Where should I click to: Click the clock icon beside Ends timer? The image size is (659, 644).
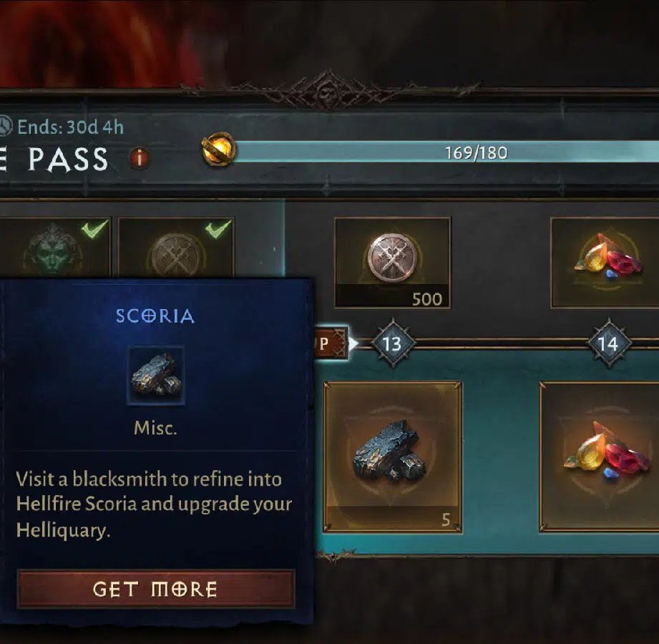coord(5,126)
